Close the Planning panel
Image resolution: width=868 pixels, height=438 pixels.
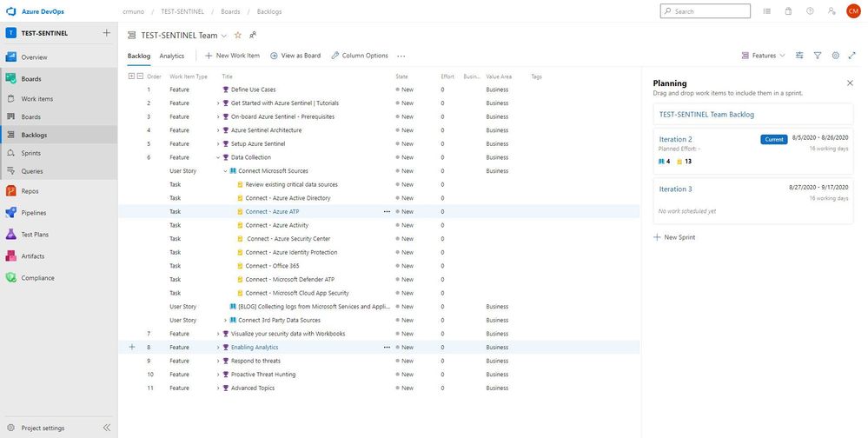tap(851, 83)
